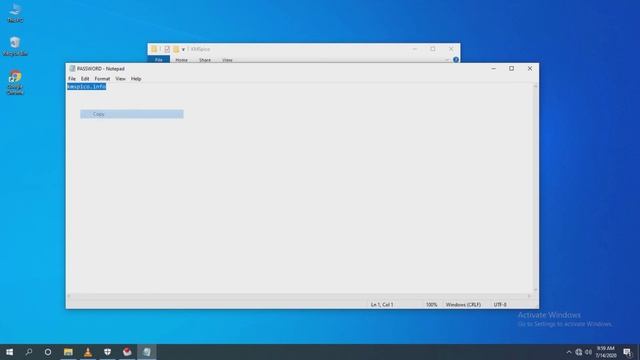Open the Format menu in Notepad
Image resolution: width=640 pixels, height=360 pixels.
tap(102, 79)
